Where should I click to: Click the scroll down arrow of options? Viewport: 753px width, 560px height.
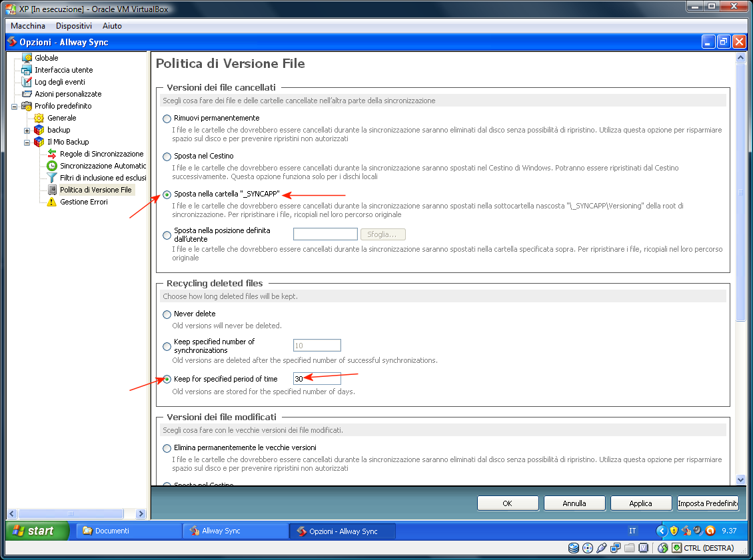pos(740,479)
